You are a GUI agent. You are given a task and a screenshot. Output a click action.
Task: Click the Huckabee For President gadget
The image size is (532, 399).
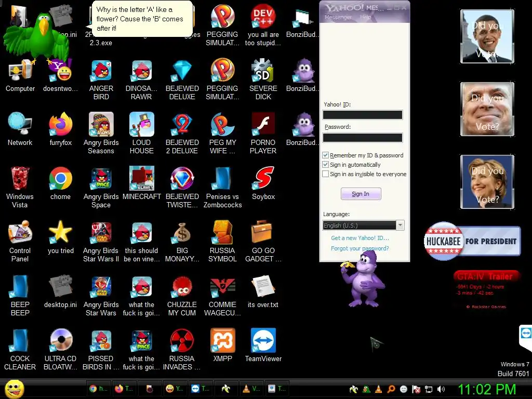point(472,241)
